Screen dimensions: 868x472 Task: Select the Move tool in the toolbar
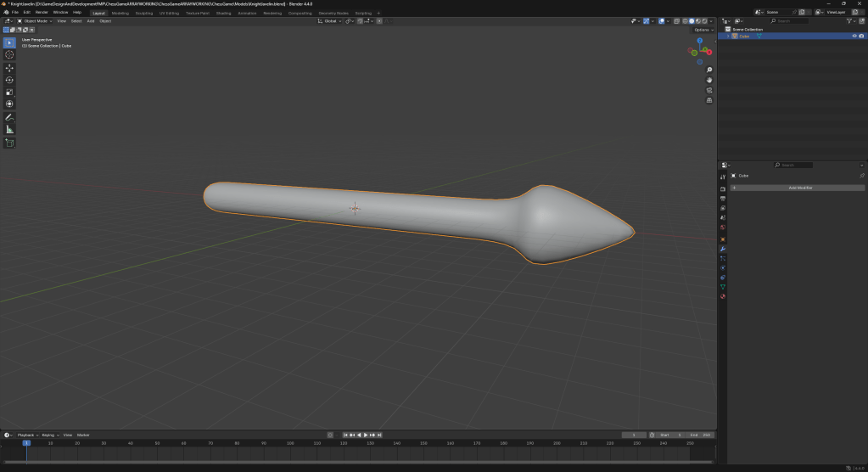[9, 67]
